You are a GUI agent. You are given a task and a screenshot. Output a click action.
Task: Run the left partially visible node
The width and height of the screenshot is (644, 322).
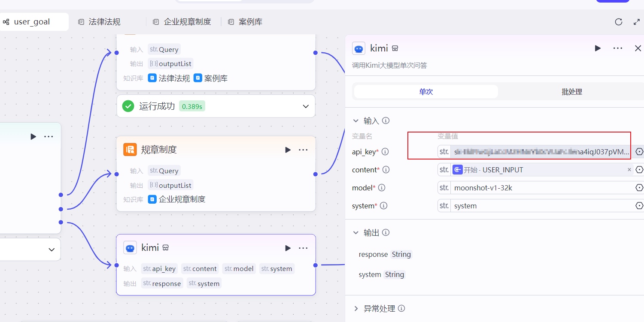click(x=33, y=136)
